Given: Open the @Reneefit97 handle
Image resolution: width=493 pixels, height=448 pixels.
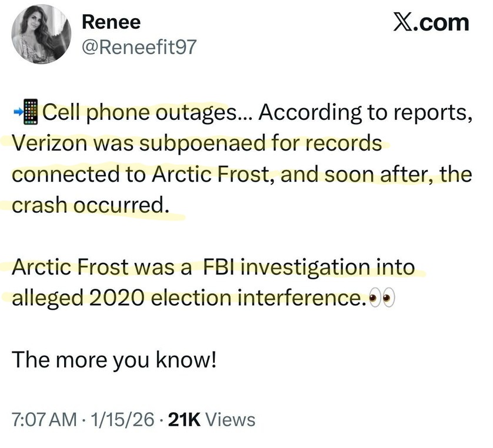Looking at the screenshot, I should [137, 48].
